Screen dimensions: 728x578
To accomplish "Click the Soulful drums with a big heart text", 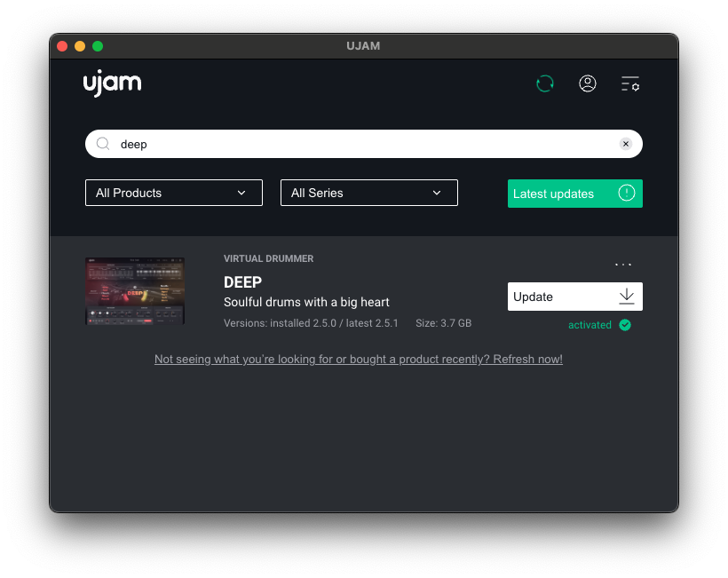I will tap(306, 302).
